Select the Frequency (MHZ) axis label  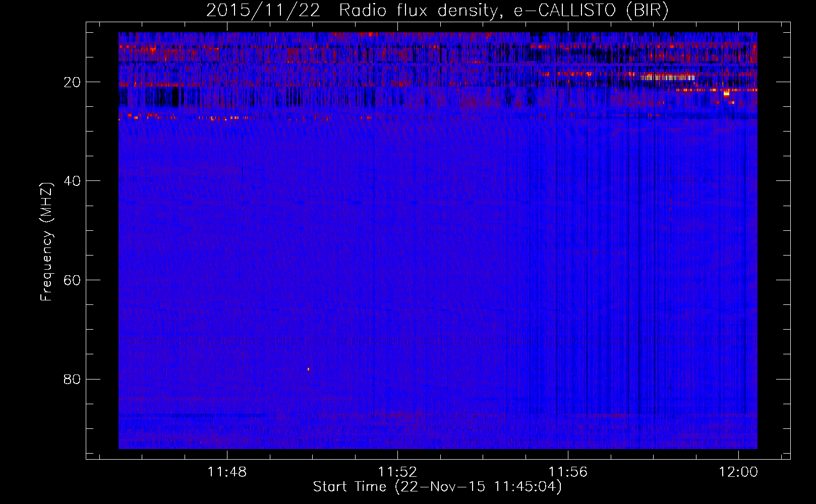pos(46,242)
